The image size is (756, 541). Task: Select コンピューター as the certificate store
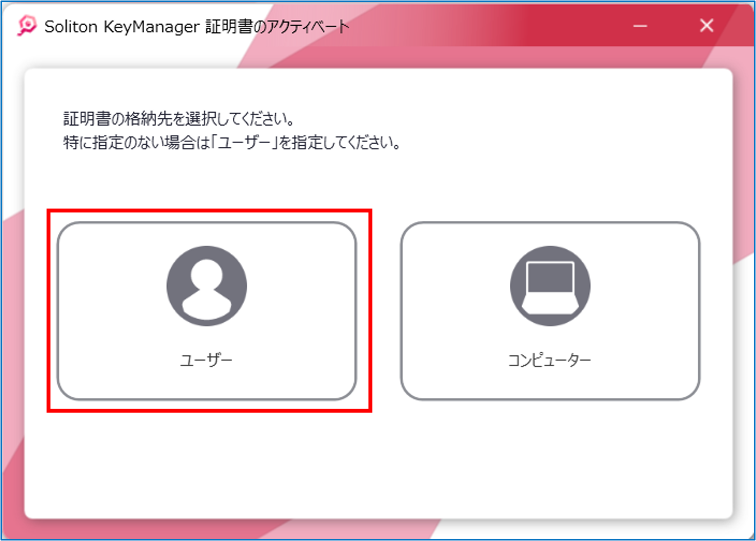[550, 311]
